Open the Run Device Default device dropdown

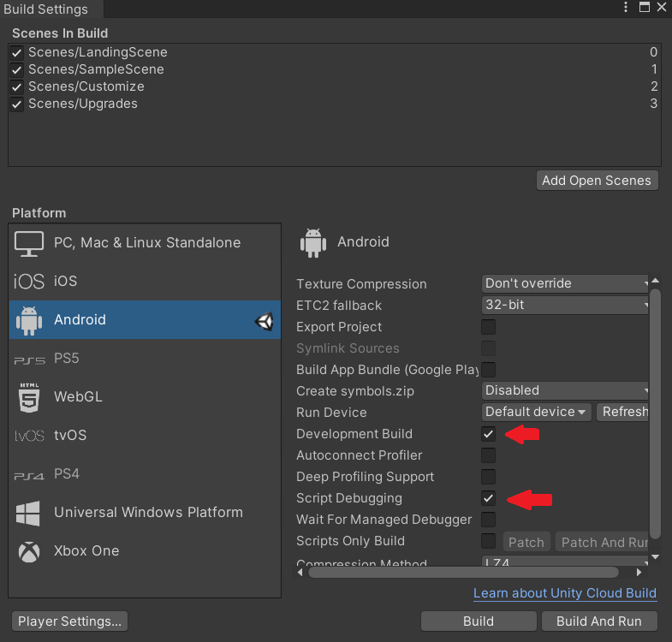[536, 412]
